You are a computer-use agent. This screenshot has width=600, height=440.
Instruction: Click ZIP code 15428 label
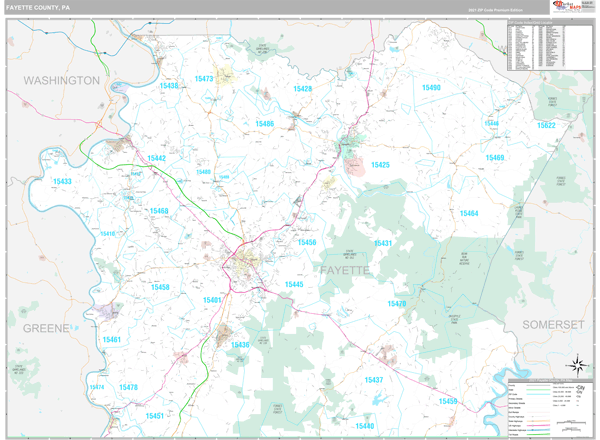302,89
